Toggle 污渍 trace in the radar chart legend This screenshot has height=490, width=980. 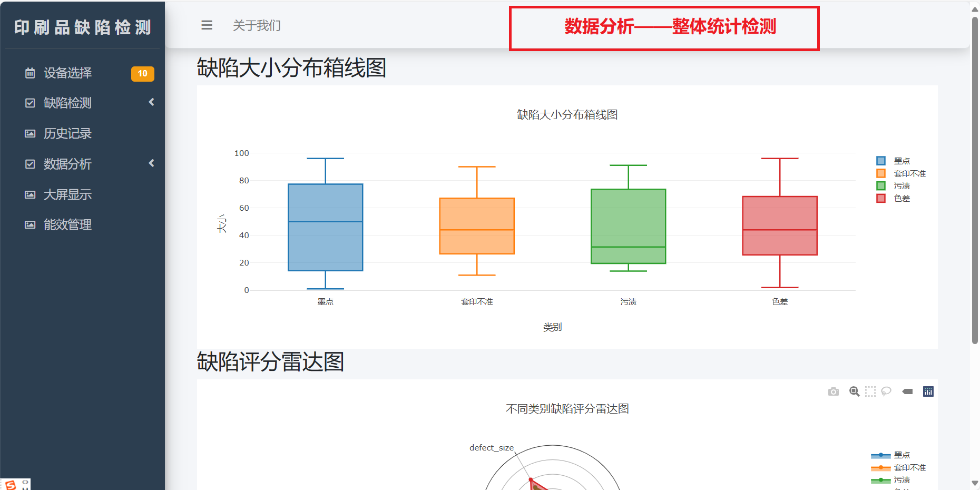[x=890, y=480]
